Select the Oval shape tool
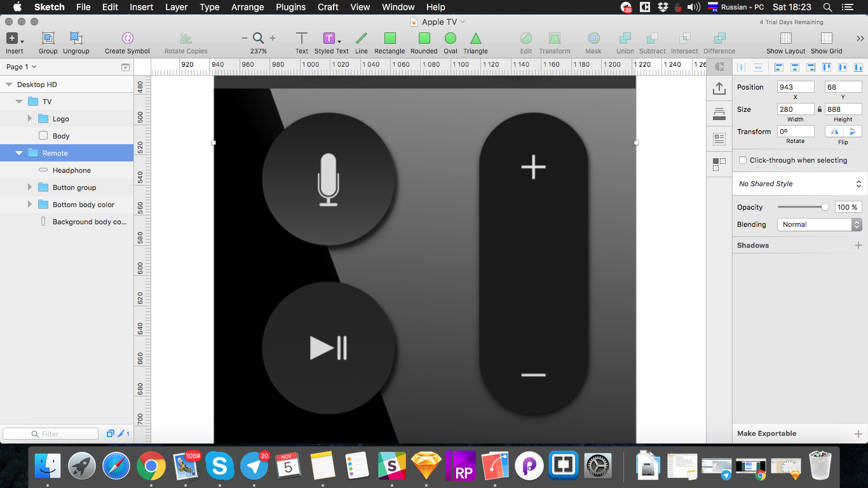This screenshot has width=868, height=488. click(451, 39)
